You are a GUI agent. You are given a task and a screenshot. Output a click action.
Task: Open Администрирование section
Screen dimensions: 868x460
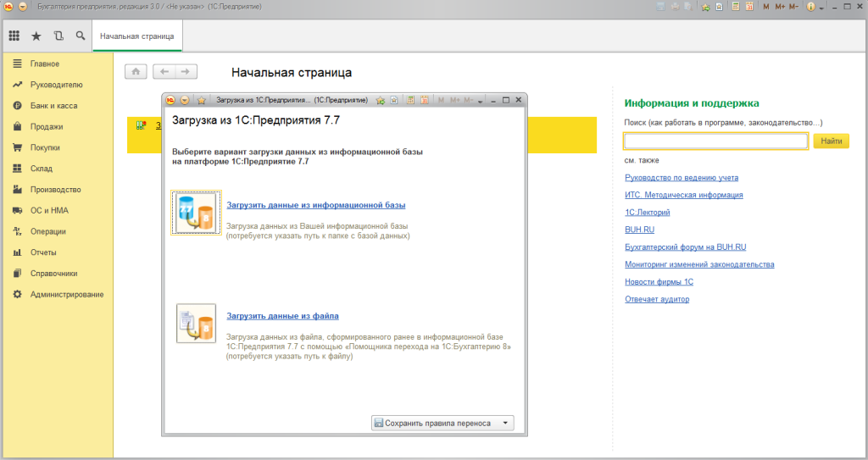pyautogui.click(x=66, y=295)
